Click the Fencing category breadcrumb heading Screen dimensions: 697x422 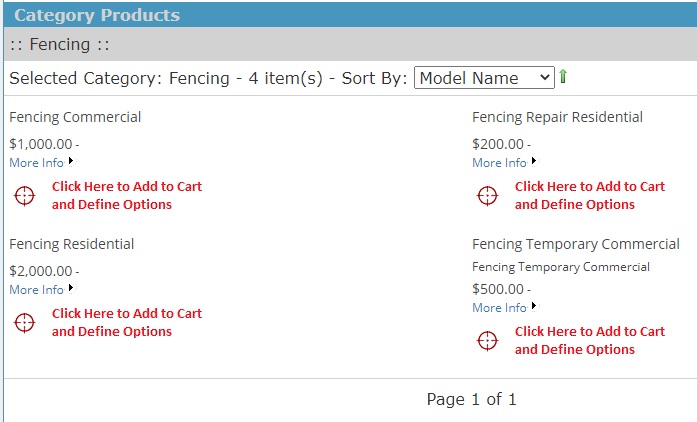coord(60,44)
